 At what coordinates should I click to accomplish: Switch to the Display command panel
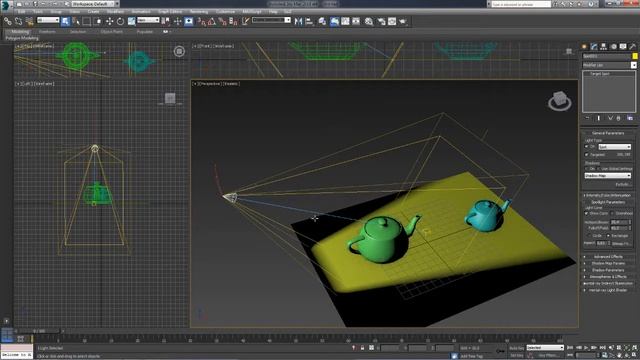[x=623, y=47]
